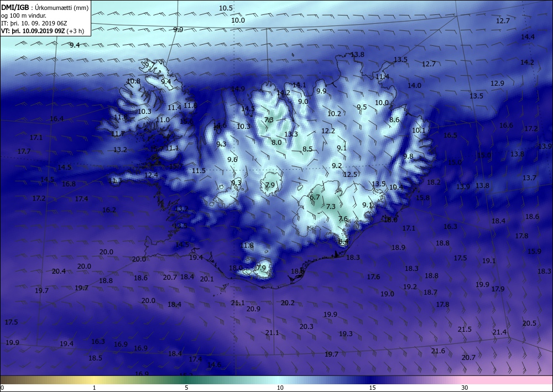Select the 19.2 value label
Screen dimensions: 553x392
click(x=410, y=287)
